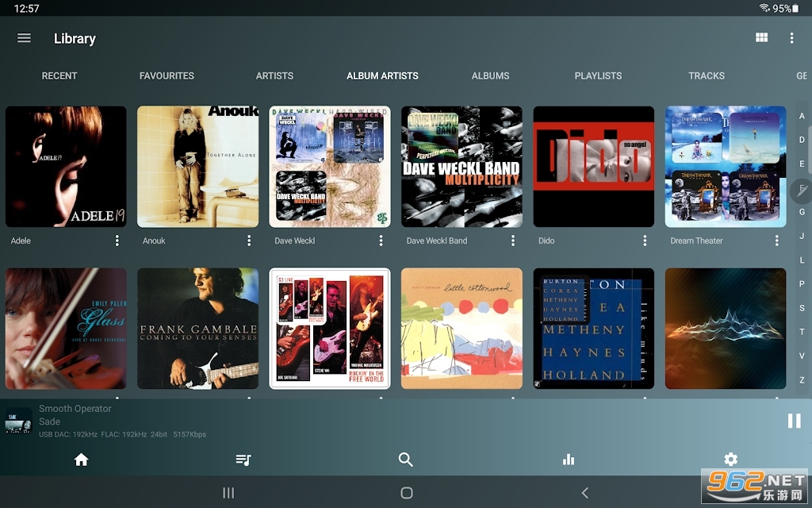This screenshot has height=508, width=812.
Task: Open the Dido No Angel cover
Action: 593,167
